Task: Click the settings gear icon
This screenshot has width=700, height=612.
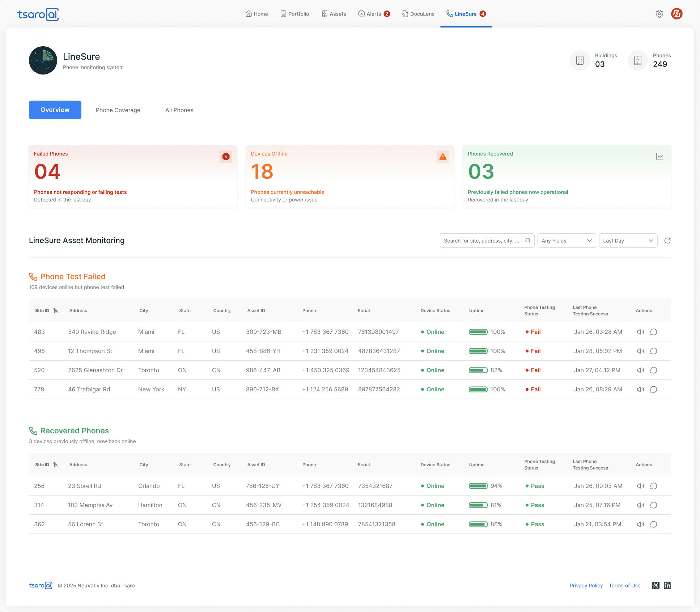Action: (x=659, y=14)
